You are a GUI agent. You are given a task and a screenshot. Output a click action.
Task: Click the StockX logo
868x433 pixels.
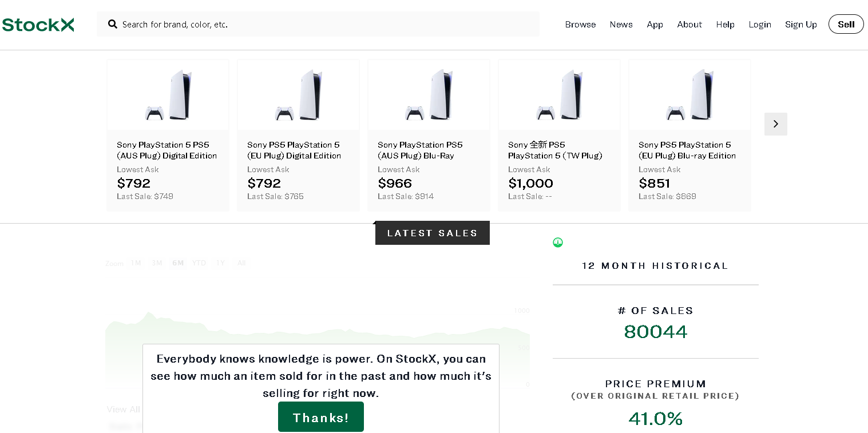click(x=38, y=25)
